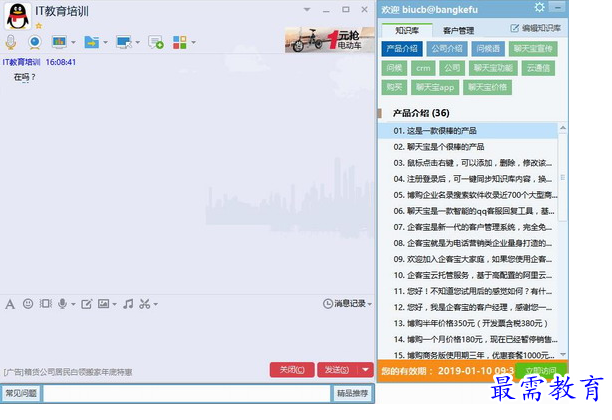This screenshot has width=612, height=420.
Task: Select the 公司介绍 category tag
Action: tap(447, 49)
